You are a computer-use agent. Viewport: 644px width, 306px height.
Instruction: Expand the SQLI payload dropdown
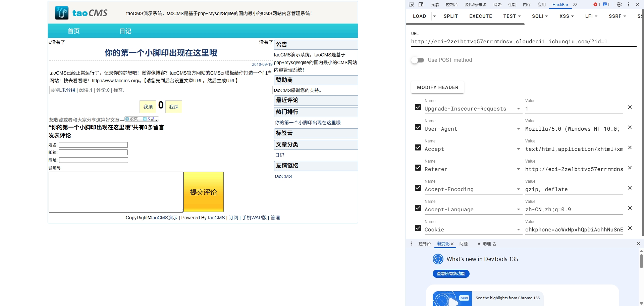[x=540, y=16]
